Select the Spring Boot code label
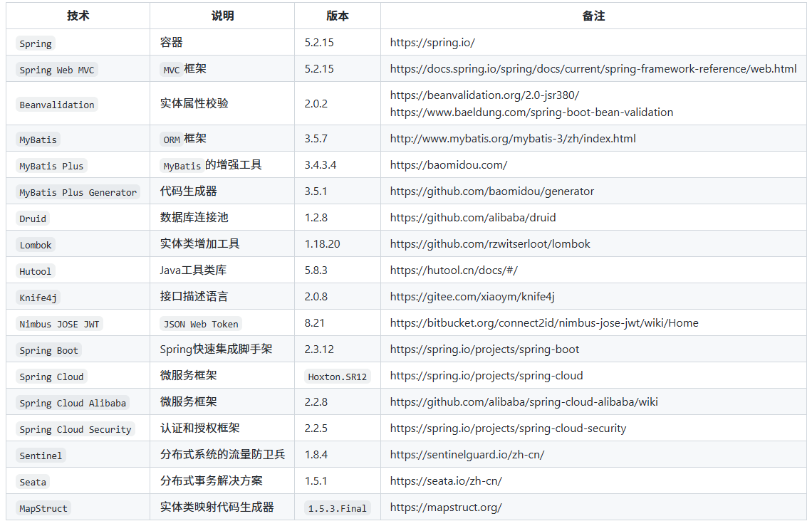Image resolution: width=812 pixels, height=526 pixels. pos(48,351)
